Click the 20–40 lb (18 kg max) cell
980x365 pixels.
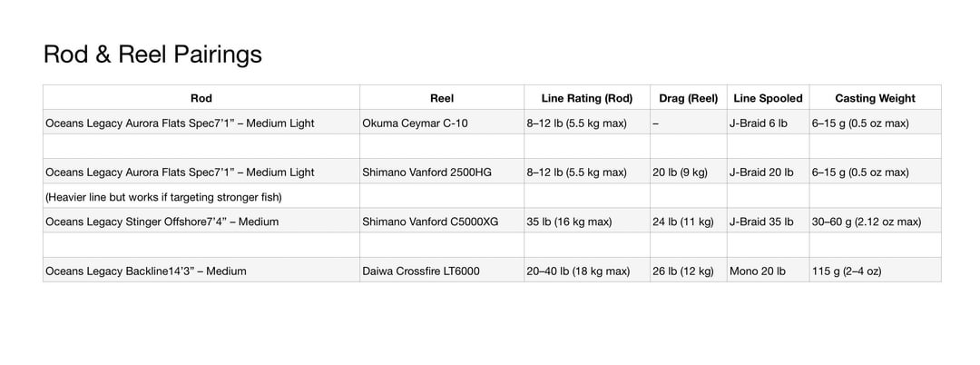577,271
